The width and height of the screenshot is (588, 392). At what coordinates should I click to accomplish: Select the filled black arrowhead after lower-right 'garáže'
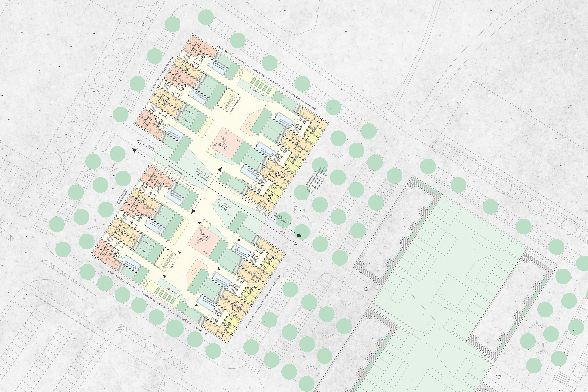(299, 235)
